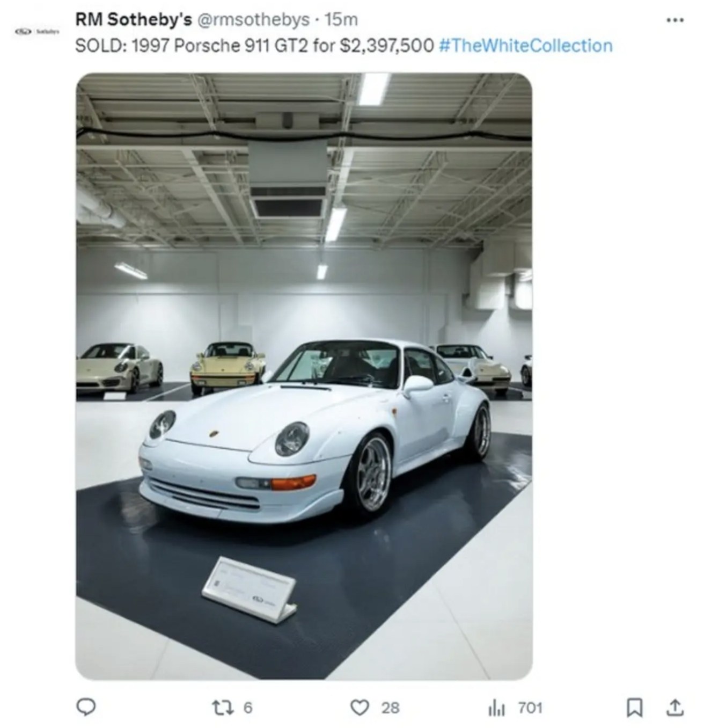Click the like count 28
This screenshot has width=704, height=728.
pos(390,708)
